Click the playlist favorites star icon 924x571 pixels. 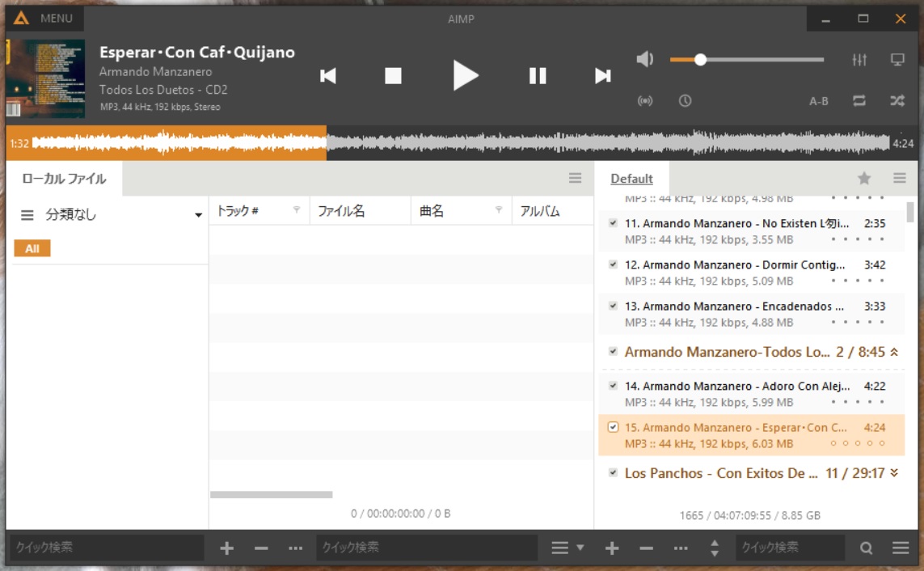[864, 179]
